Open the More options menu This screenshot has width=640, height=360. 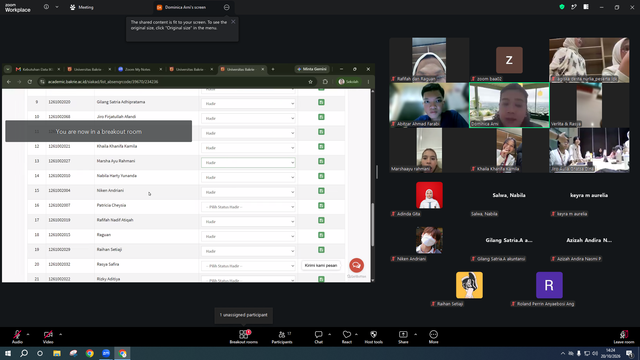pyautogui.click(x=433, y=337)
